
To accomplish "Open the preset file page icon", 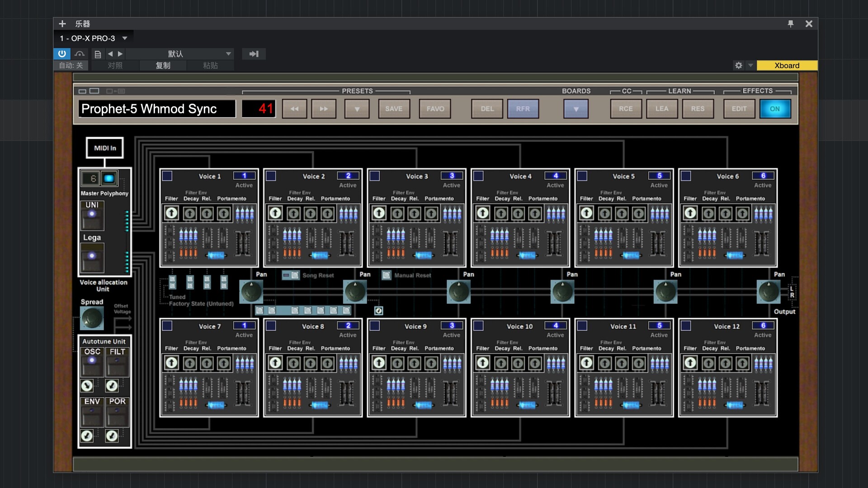I will [x=97, y=54].
